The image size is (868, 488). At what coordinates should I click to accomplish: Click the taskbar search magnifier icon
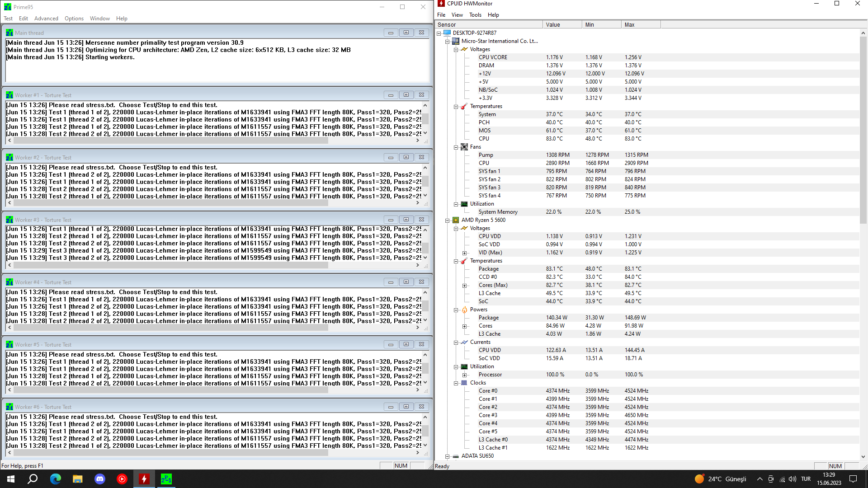coord(33,479)
